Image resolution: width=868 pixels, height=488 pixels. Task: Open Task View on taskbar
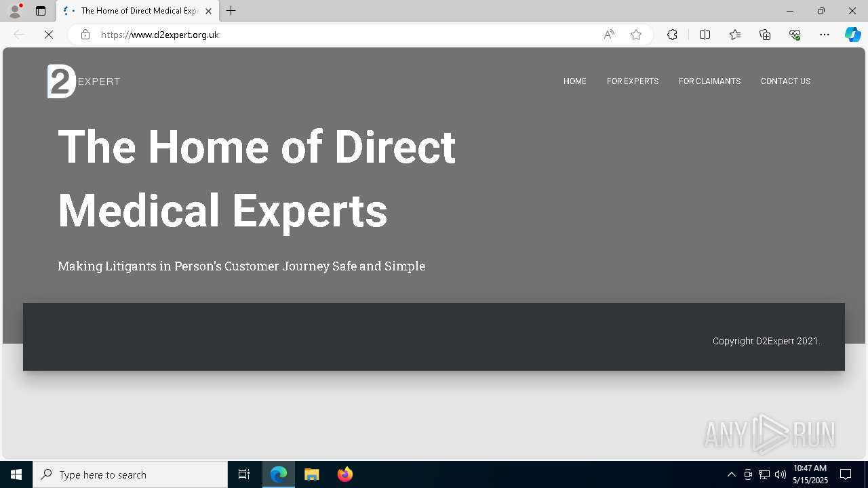(x=244, y=474)
